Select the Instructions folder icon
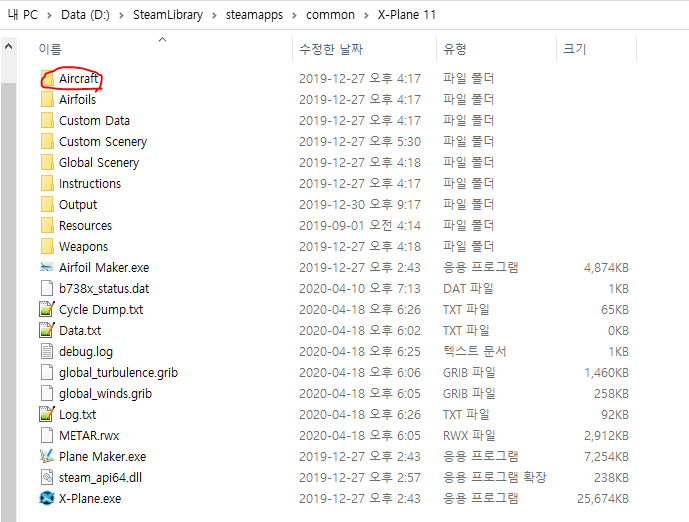The width and height of the screenshot is (689, 522). pos(47,184)
